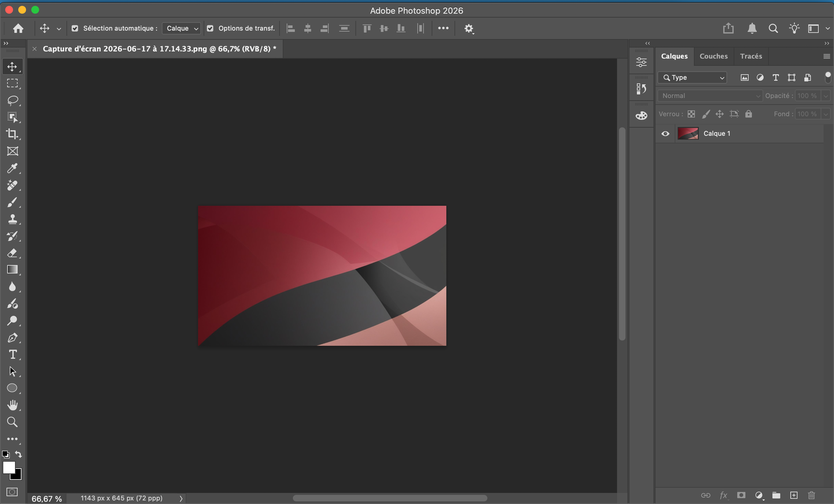
Task: Open more align and distribute options
Action: point(443,28)
